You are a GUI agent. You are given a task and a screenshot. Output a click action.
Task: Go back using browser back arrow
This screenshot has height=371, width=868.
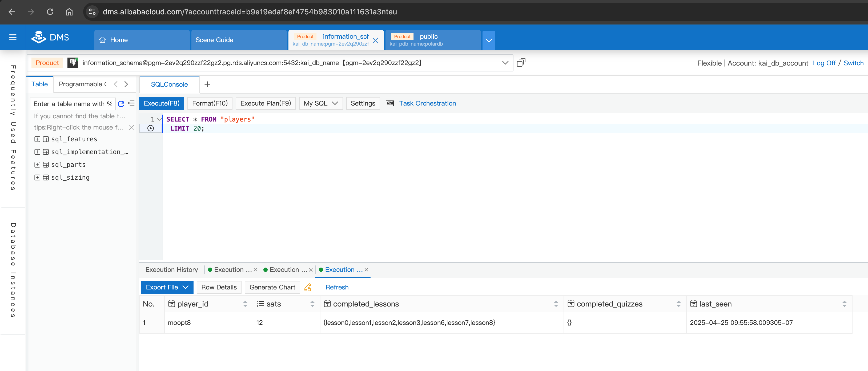[x=12, y=12]
